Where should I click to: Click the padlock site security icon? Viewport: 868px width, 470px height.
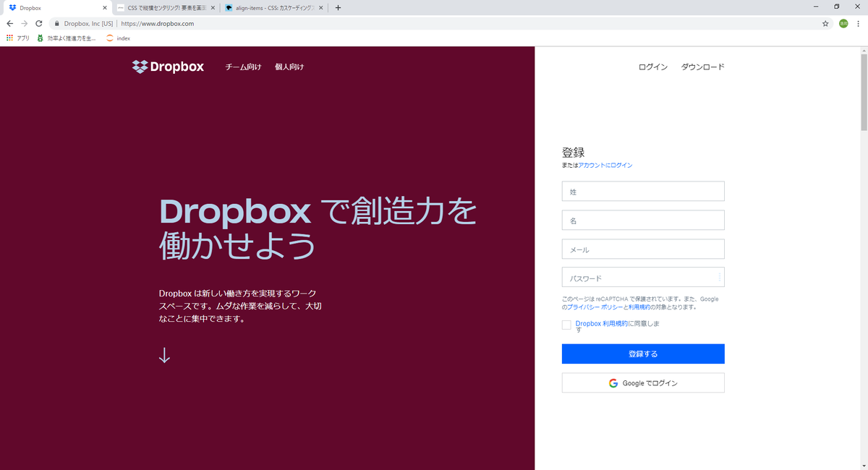click(x=57, y=23)
